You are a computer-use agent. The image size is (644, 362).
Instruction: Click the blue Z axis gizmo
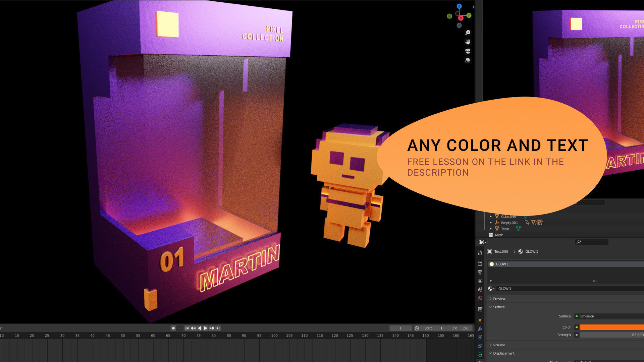point(459,6)
